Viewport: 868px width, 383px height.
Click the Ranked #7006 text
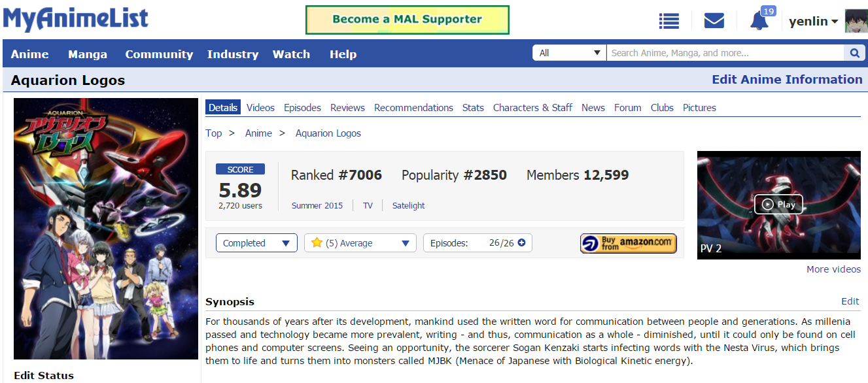tap(336, 175)
